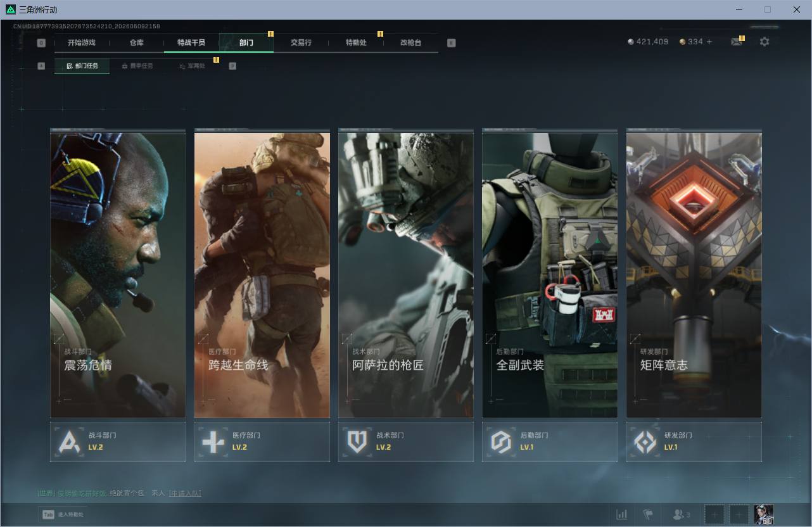Switch to the 特勤处 tab
Viewport: 812px width, 527px height.
356,42
